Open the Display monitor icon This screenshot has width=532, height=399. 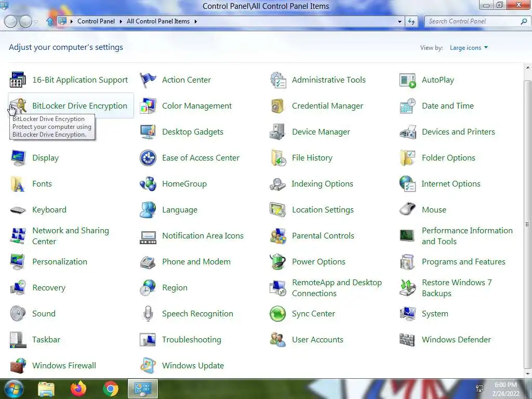(x=18, y=158)
